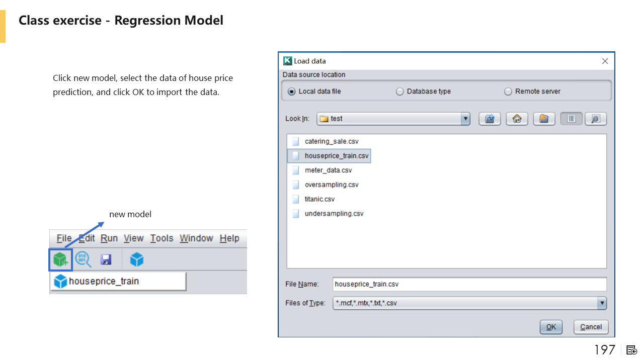Open the Files of Type dropdown
Image resolution: width=644 pixels, height=362 pixels.
(602, 303)
